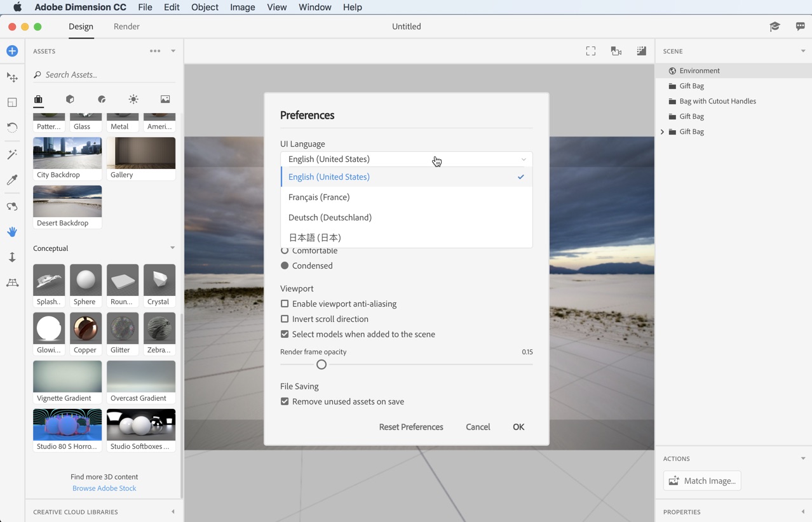Screen dimensions: 812x522
Task: Adjust the Render frame opacity slider
Action: (x=321, y=364)
